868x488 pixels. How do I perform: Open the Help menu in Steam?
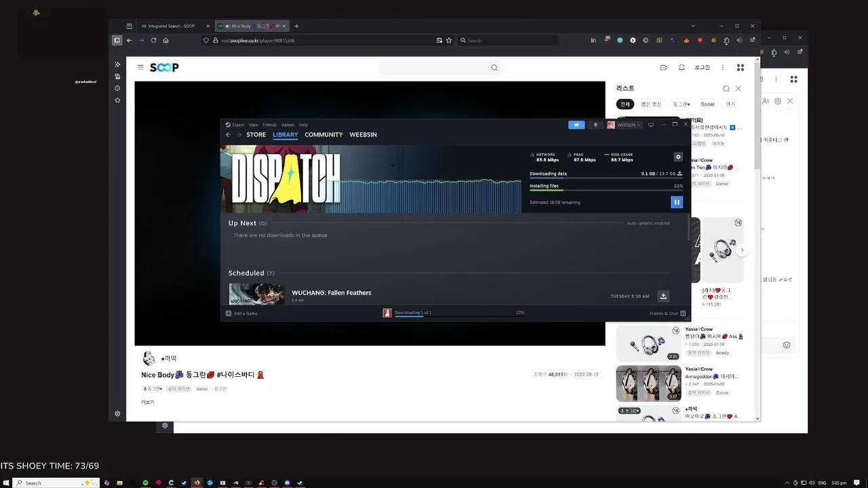[303, 125]
